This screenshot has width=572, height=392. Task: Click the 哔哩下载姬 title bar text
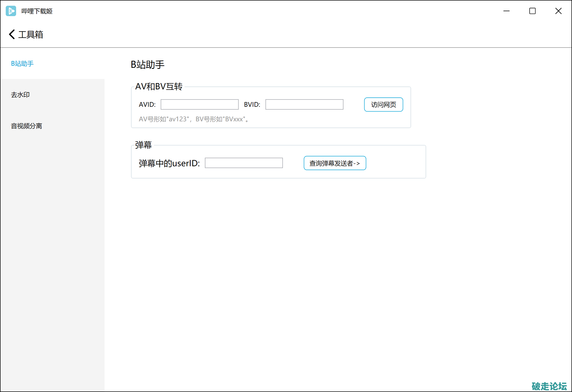(x=37, y=11)
